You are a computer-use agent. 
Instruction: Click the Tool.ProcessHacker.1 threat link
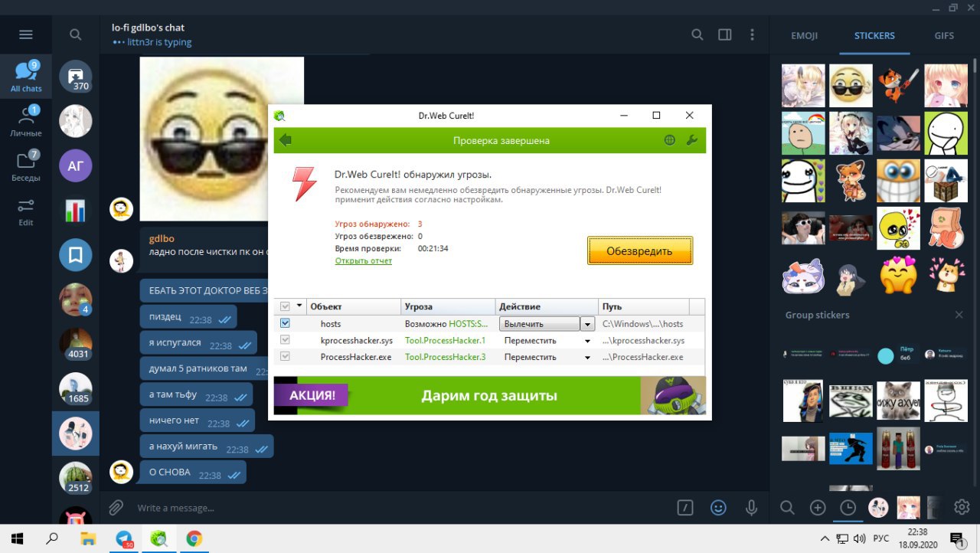[x=445, y=340]
